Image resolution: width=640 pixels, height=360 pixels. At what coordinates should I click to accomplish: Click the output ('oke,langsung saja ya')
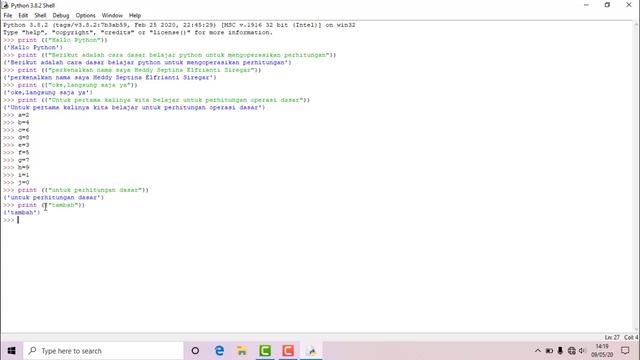point(48,93)
